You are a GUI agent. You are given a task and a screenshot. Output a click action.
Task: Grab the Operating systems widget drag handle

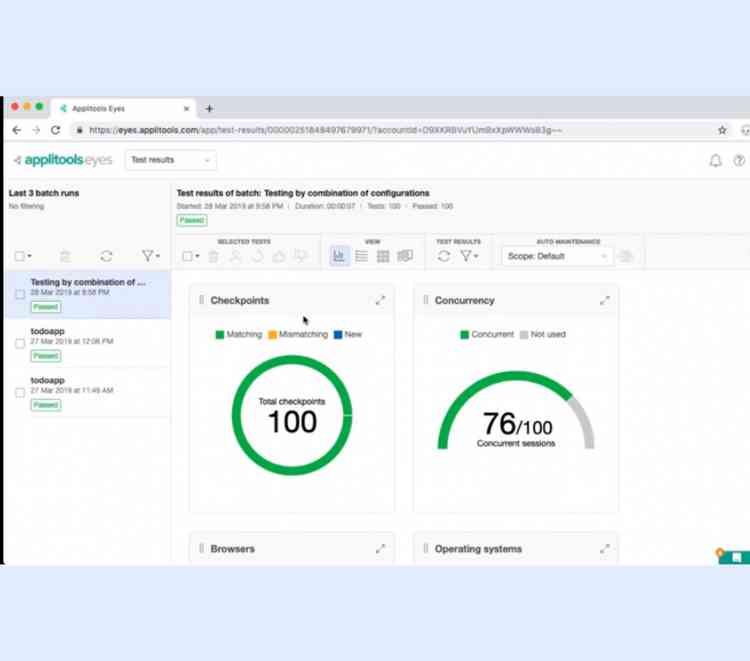[426, 548]
